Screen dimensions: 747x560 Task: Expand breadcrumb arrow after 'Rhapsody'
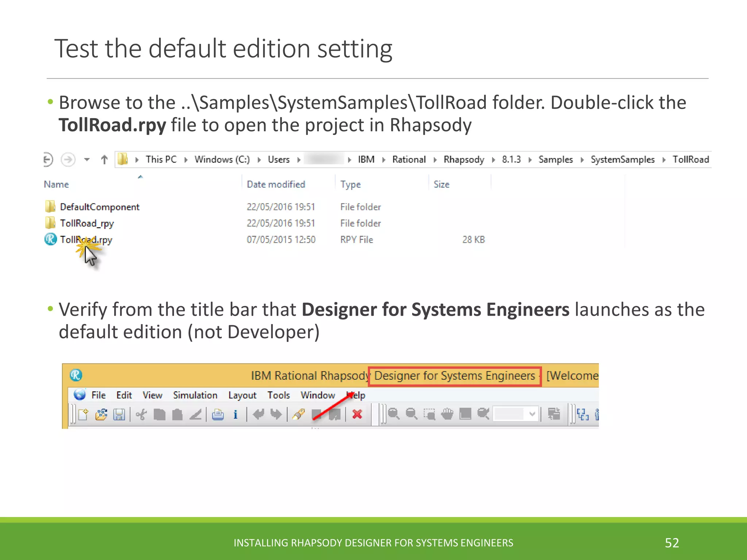click(493, 160)
